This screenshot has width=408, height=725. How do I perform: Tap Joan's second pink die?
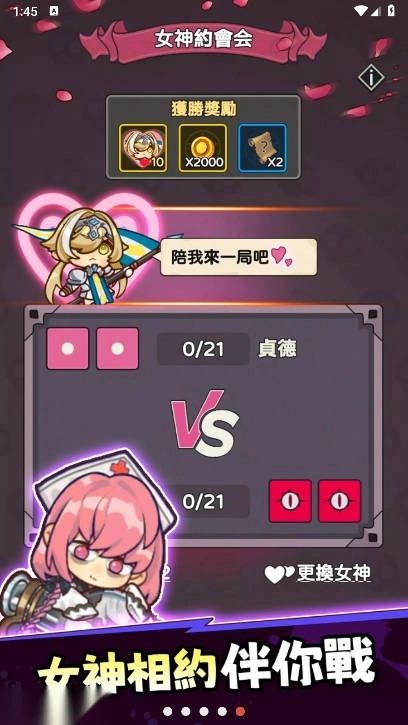(x=117, y=349)
